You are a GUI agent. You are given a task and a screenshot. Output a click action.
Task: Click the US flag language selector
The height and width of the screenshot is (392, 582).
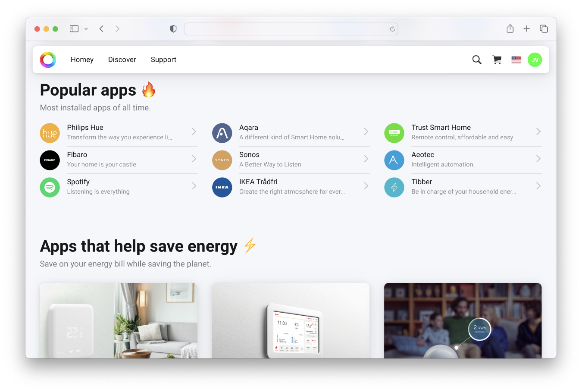pos(516,60)
